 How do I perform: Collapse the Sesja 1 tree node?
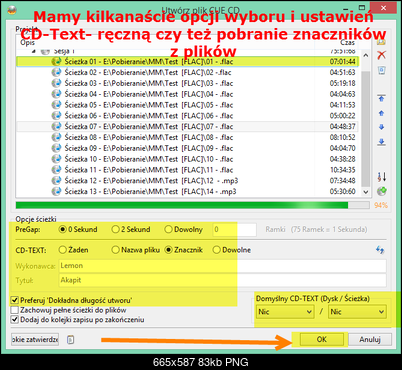[x=34, y=51]
